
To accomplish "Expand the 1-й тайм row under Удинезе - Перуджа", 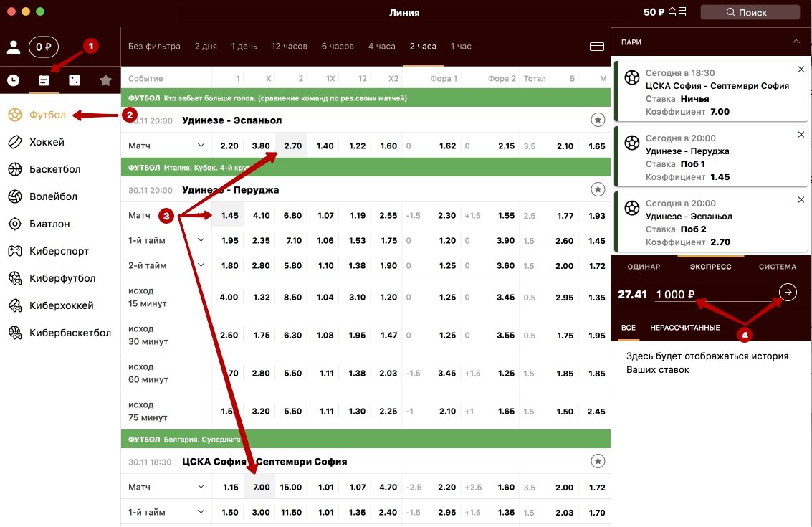I will point(201,240).
